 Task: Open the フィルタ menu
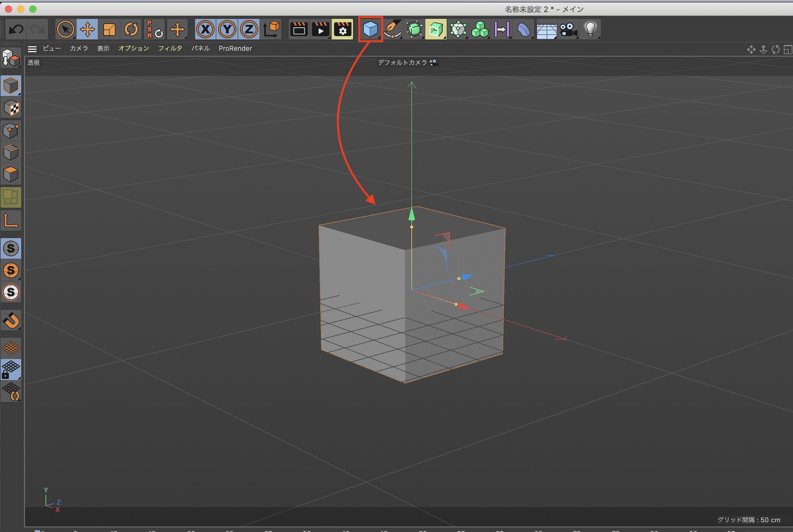170,48
